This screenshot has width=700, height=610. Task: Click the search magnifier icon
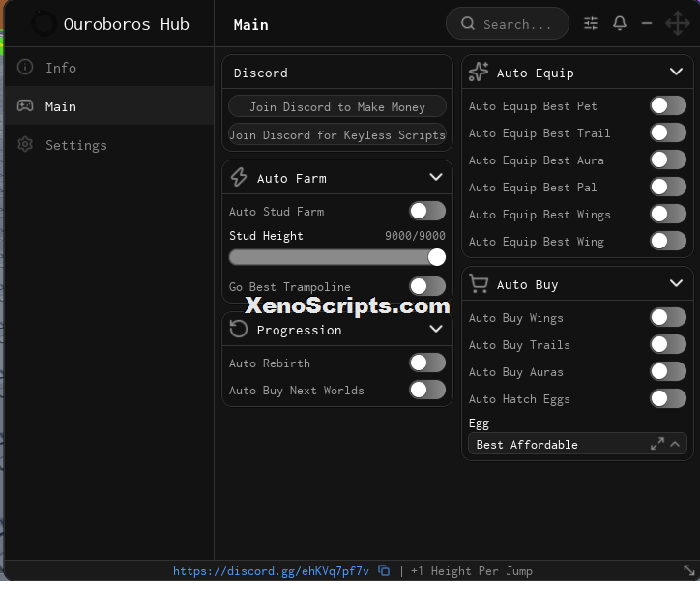(467, 23)
